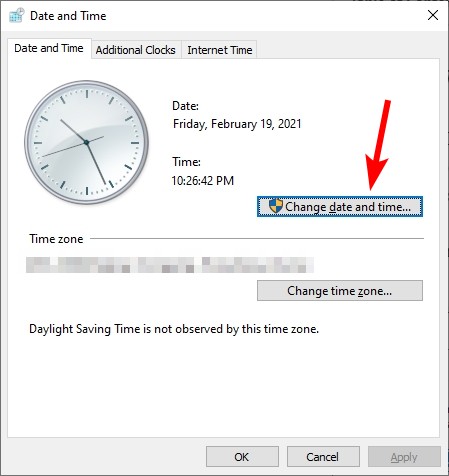Click the Date: label
The image size is (449, 476).
point(185,106)
